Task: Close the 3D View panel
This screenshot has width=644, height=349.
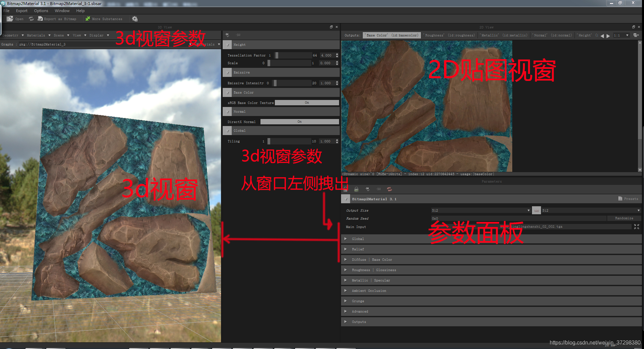Action: 337,27
